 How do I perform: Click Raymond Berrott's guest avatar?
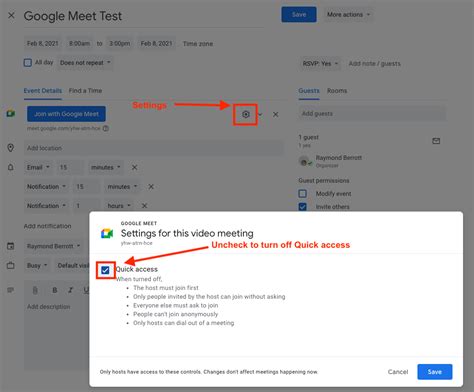[x=304, y=162]
